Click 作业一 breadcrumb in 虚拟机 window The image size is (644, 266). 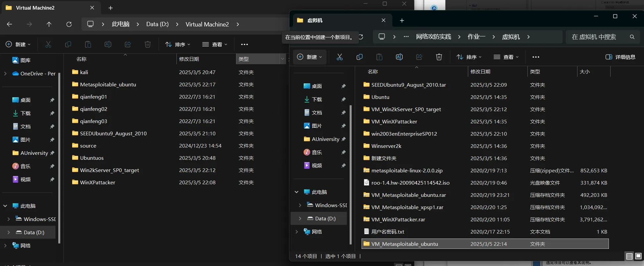[476, 37]
